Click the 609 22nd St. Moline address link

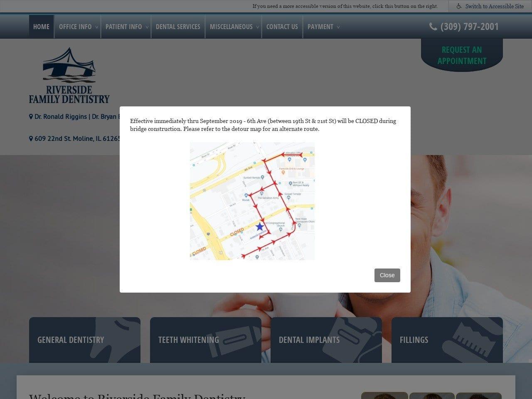(x=77, y=138)
